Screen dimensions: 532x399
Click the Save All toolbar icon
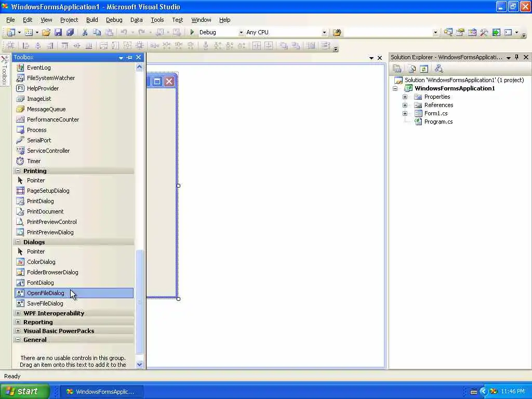tap(70, 32)
